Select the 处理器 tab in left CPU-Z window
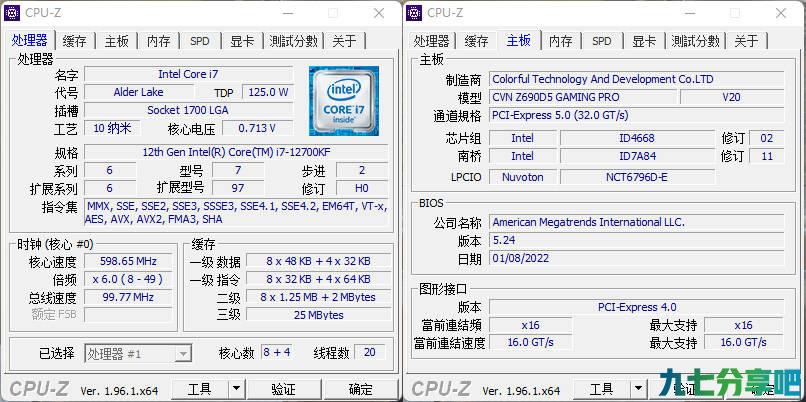This screenshot has width=806, height=402. pyautogui.click(x=29, y=40)
